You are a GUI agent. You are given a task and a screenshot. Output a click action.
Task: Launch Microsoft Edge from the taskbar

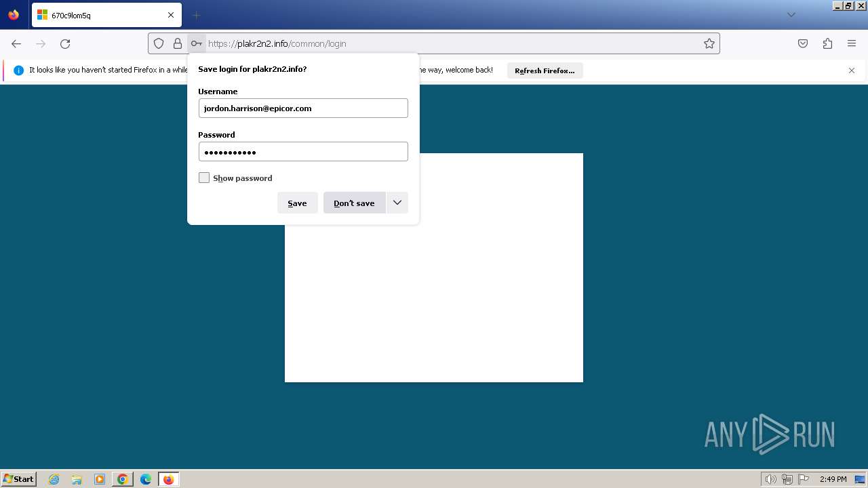146,479
